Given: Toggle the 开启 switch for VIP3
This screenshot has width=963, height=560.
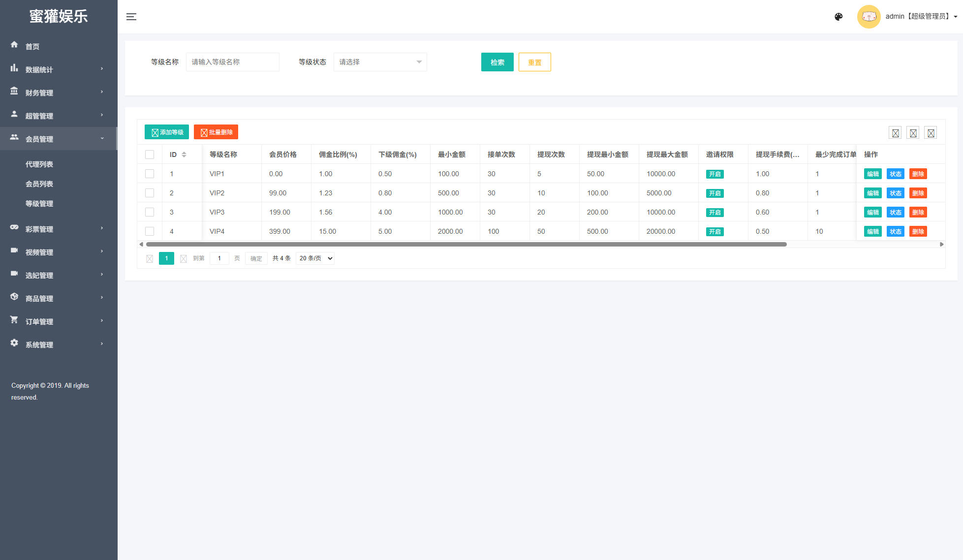Looking at the screenshot, I should (x=714, y=213).
